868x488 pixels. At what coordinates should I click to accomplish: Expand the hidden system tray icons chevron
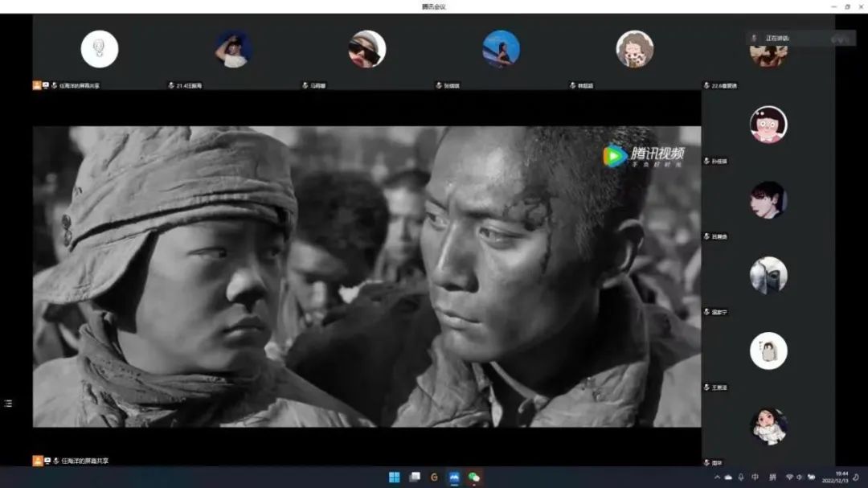(x=717, y=478)
